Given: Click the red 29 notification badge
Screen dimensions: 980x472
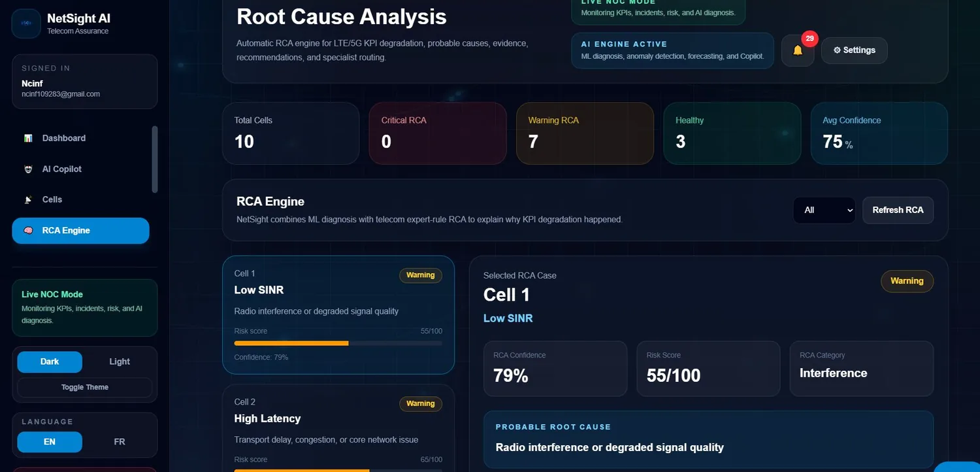Looking at the screenshot, I should pyautogui.click(x=809, y=39).
